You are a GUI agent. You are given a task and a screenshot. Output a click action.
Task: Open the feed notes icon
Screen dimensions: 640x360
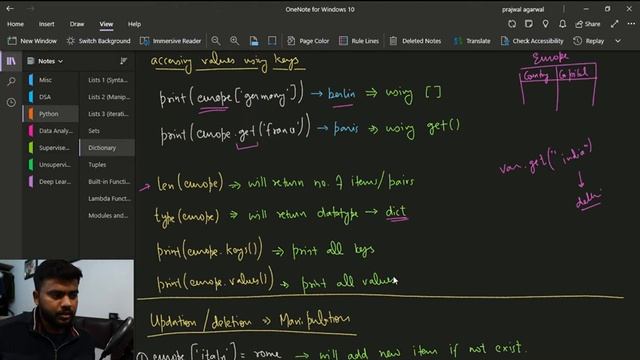tap(529, 24)
